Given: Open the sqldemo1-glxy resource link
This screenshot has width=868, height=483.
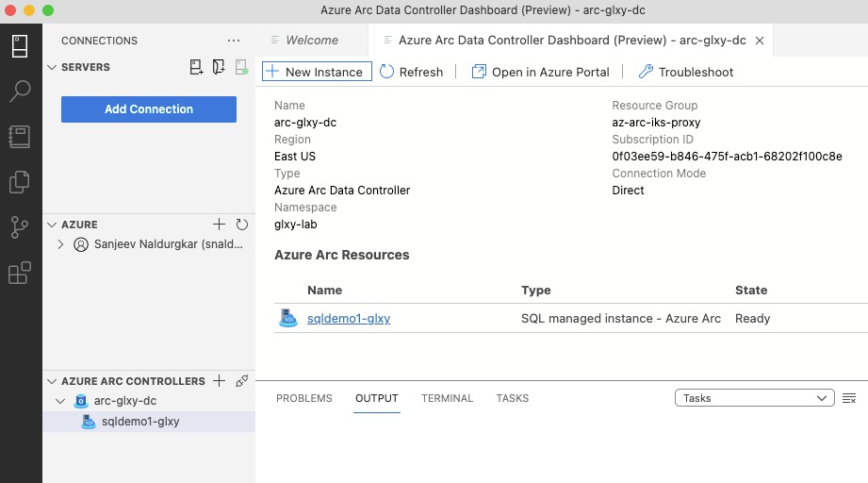Looking at the screenshot, I should (x=349, y=319).
